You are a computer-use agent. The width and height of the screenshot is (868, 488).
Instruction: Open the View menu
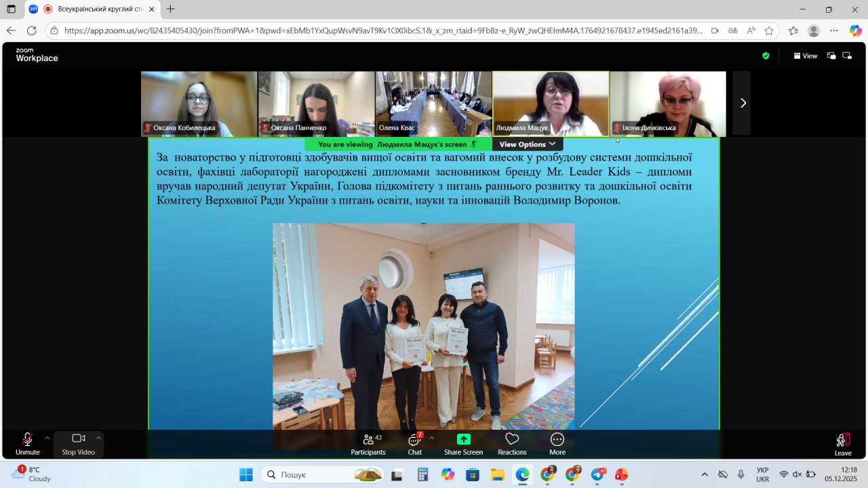[805, 56]
